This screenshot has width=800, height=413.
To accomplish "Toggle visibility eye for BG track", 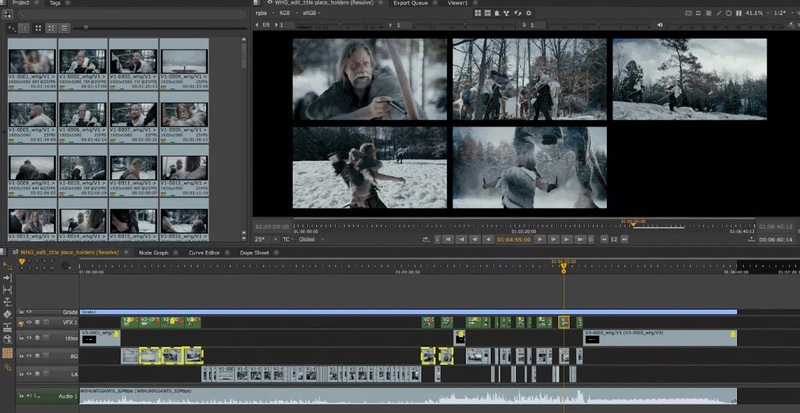I will [29, 356].
